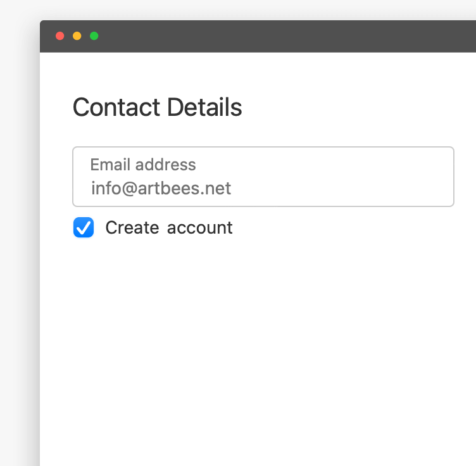This screenshot has width=476, height=466.
Task: Click the @ symbol in the email
Action: point(130,189)
